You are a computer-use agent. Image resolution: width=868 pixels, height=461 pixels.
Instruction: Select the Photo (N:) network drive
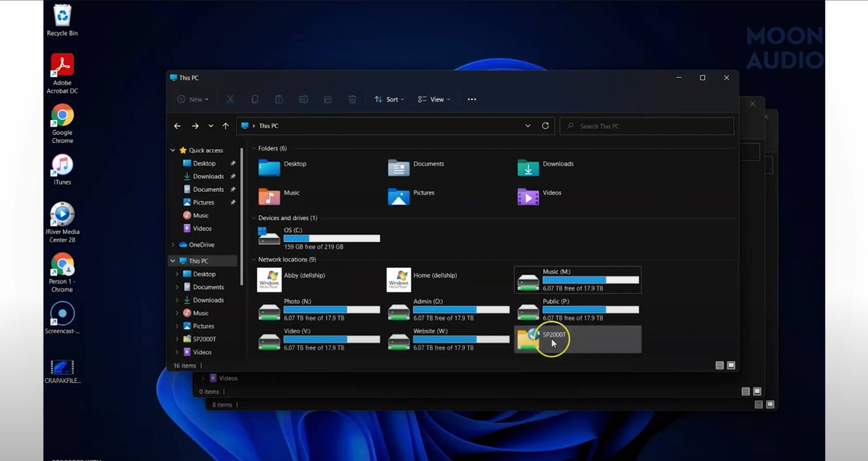(x=319, y=310)
